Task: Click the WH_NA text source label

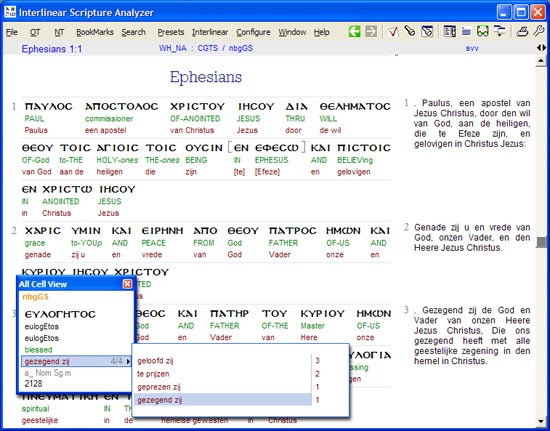Action: tap(173, 48)
